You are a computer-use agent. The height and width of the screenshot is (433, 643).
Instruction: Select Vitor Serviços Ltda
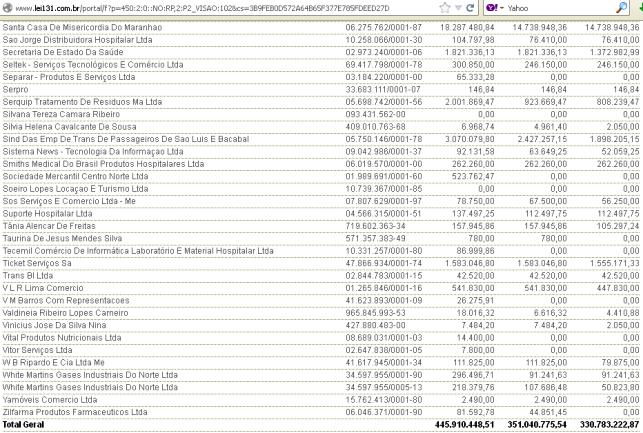pyautogui.click(x=37, y=350)
